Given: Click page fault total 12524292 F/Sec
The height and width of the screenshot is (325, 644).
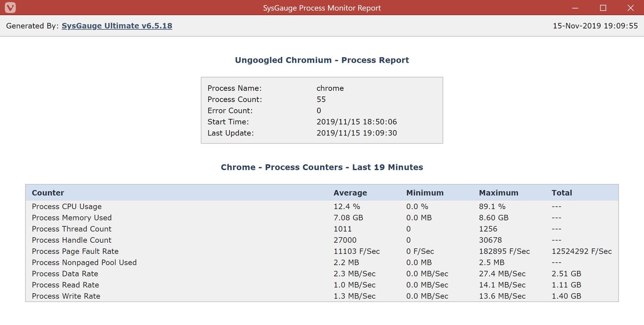Looking at the screenshot, I should tap(581, 251).
